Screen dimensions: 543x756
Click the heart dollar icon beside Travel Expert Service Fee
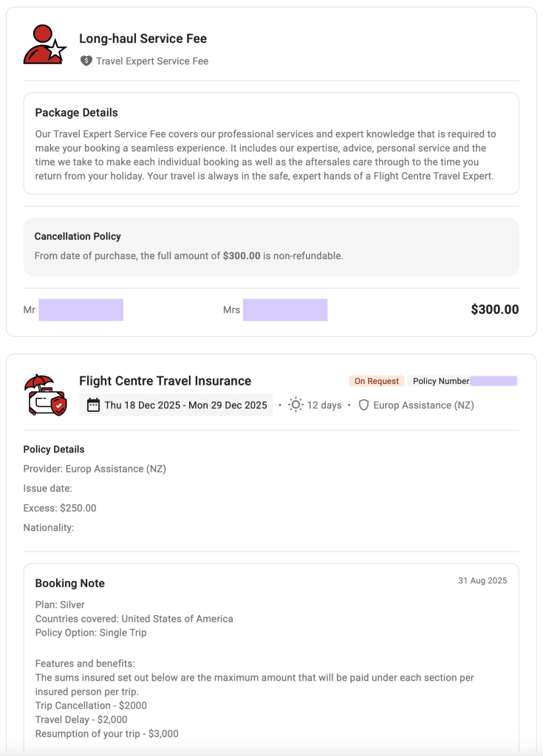[x=86, y=61]
